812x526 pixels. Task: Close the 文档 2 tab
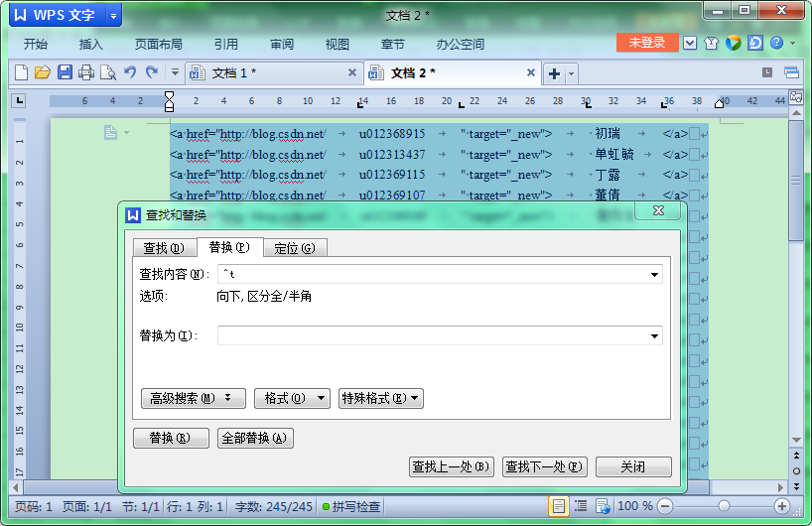[x=531, y=72]
